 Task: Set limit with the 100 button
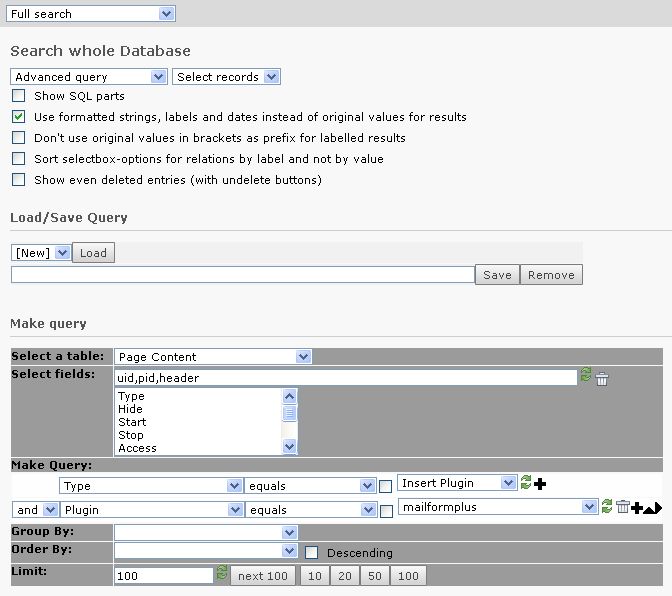point(408,576)
